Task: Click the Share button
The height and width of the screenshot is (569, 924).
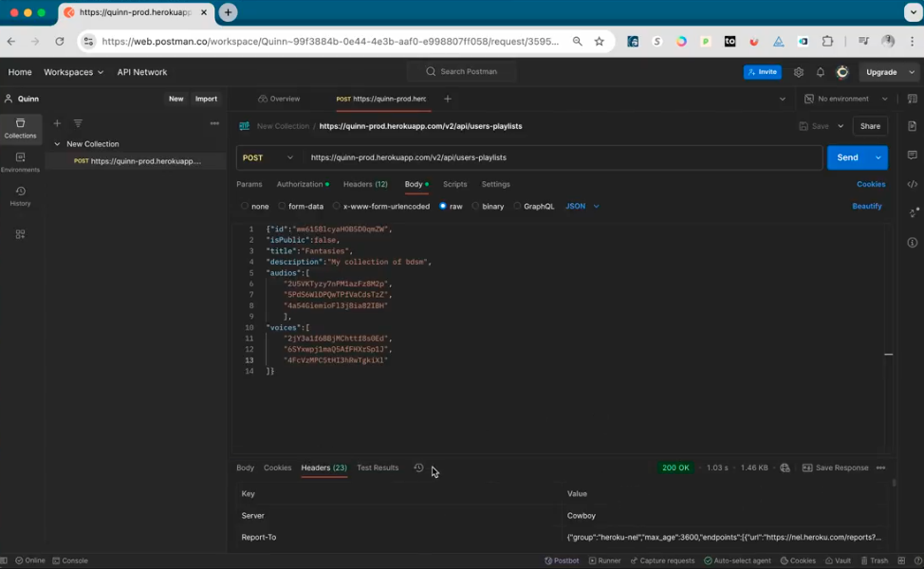Action: (x=870, y=126)
